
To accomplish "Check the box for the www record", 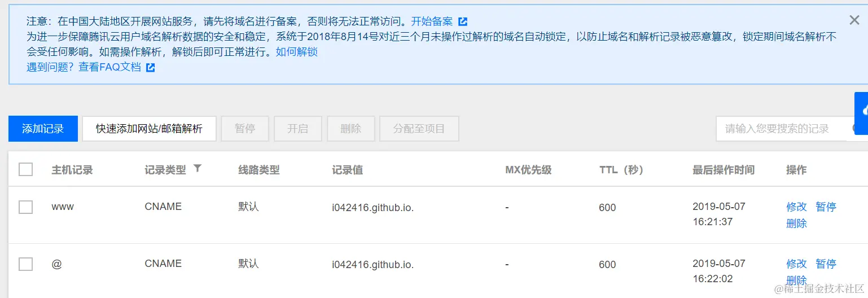I will [26, 207].
